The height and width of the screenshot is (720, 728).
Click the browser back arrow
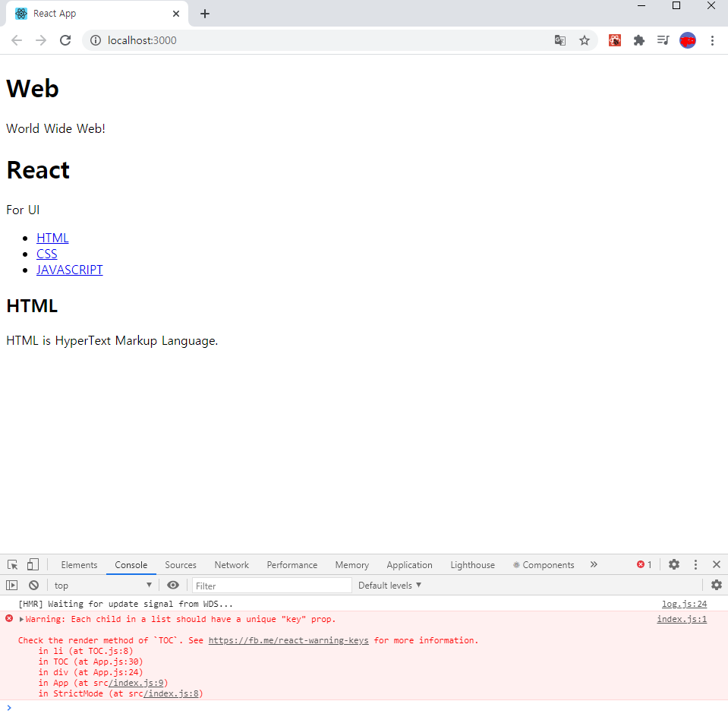tap(17, 40)
